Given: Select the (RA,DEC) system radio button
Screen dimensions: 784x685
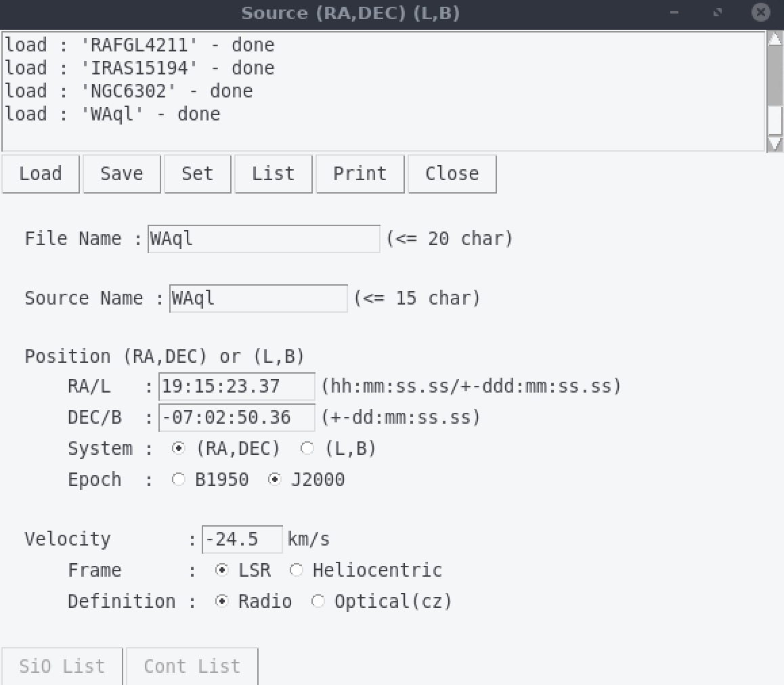Looking at the screenshot, I should point(179,449).
